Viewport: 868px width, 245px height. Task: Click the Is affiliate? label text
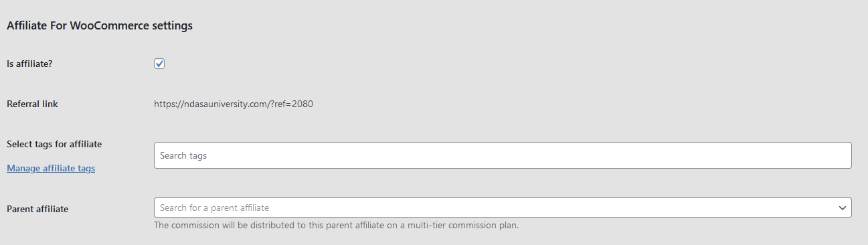coord(33,64)
